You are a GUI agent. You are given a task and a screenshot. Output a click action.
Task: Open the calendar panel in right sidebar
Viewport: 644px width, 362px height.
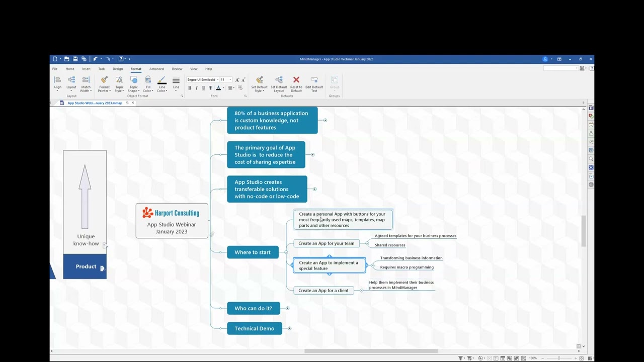591,125
